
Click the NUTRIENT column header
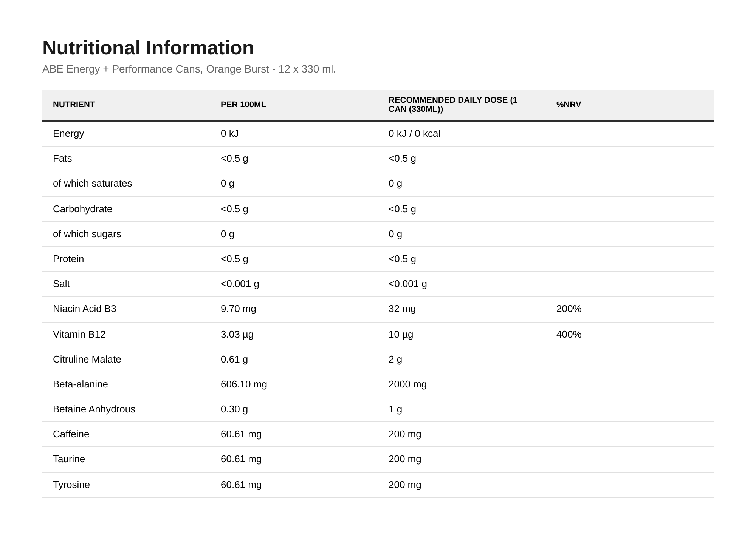[74, 105]
